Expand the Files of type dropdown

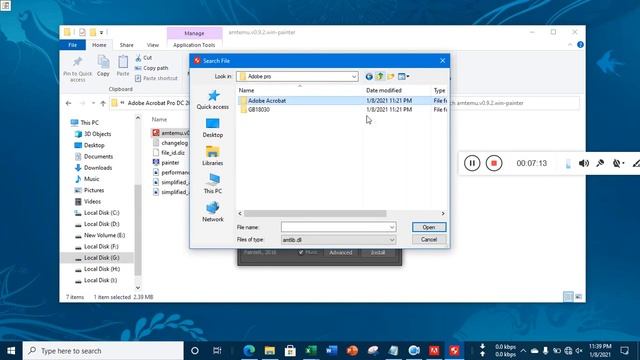[391, 240]
